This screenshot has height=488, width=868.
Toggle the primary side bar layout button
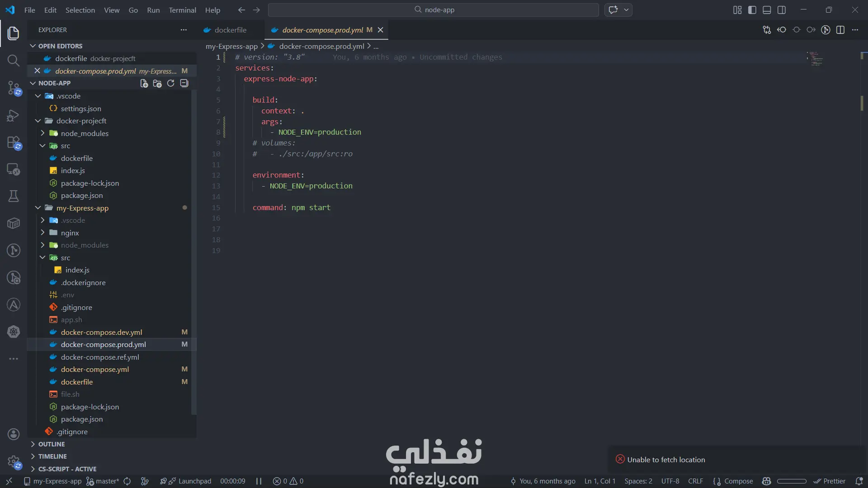[x=752, y=10]
